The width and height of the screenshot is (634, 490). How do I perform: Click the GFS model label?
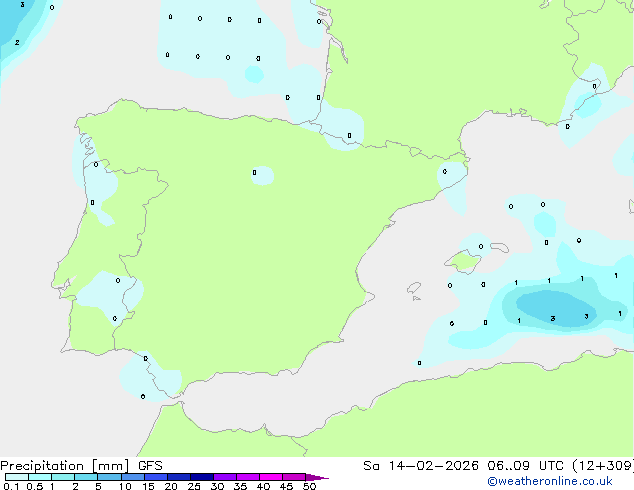point(150,466)
